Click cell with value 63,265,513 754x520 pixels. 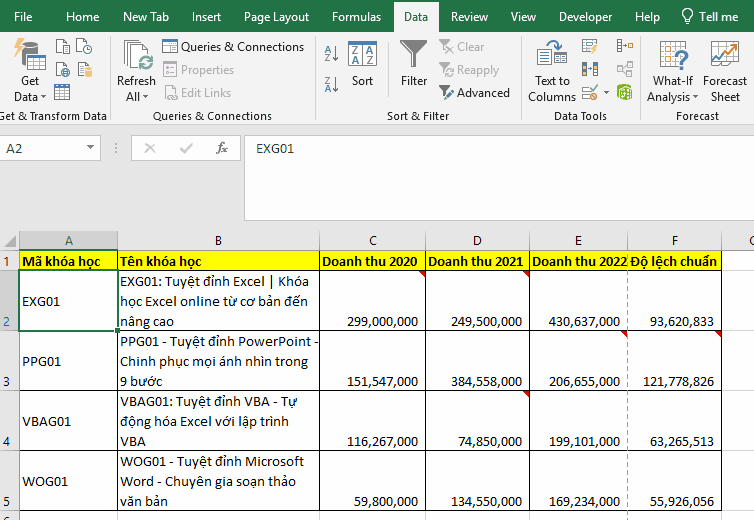pos(675,421)
